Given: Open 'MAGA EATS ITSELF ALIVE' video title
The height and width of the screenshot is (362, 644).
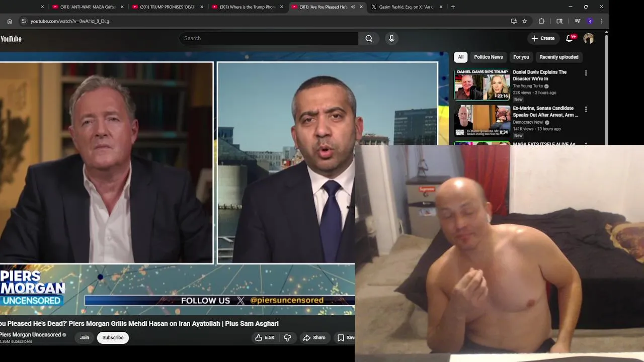Looking at the screenshot, I should coord(544,144).
